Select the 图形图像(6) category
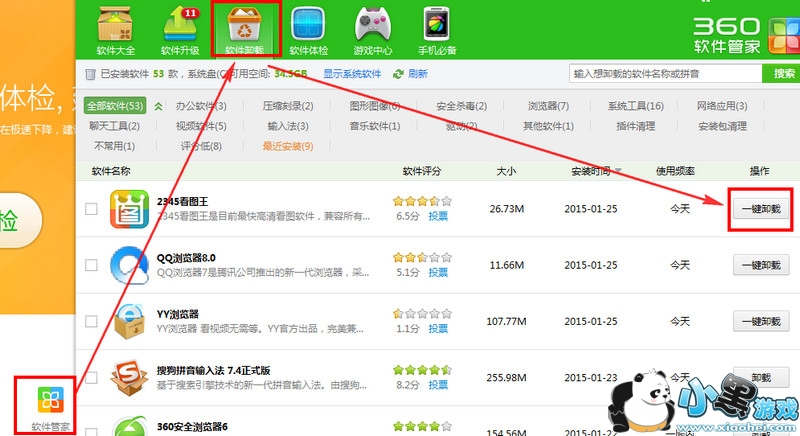Viewport: 800px width, 436px height. click(374, 106)
